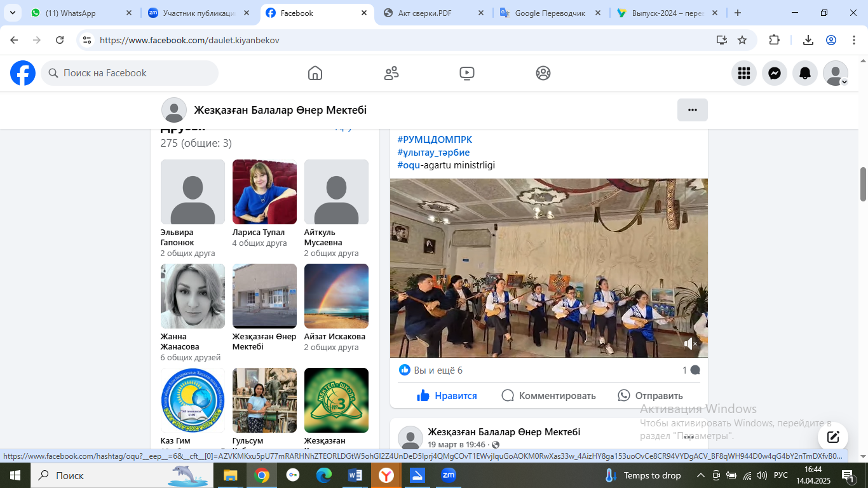This screenshot has height=488, width=868.
Task: Open the browser Extensions puzzle icon
Action: [x=774, y=40]
